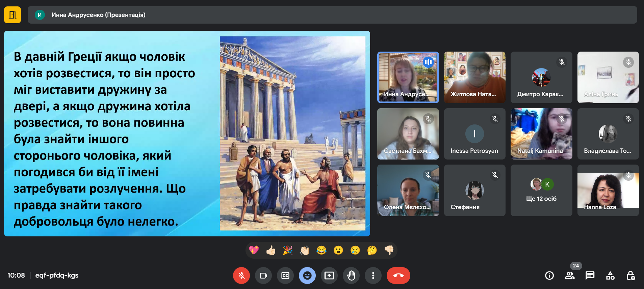The width and height of the screenshot is (644, 289).
Task: Select Hanna Loza video tile
Action: click(608, 191)
